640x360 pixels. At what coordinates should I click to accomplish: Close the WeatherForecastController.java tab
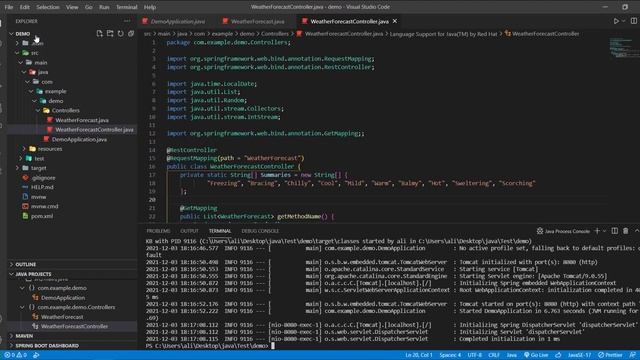click(x=395, y=21)
